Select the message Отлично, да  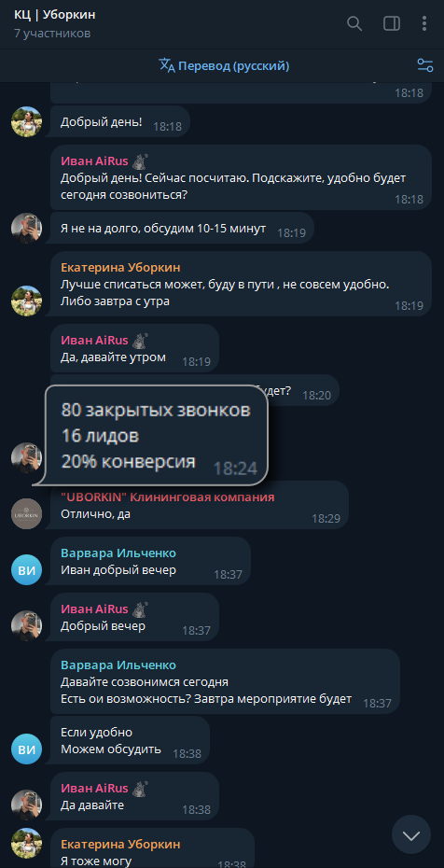point(200,505)
